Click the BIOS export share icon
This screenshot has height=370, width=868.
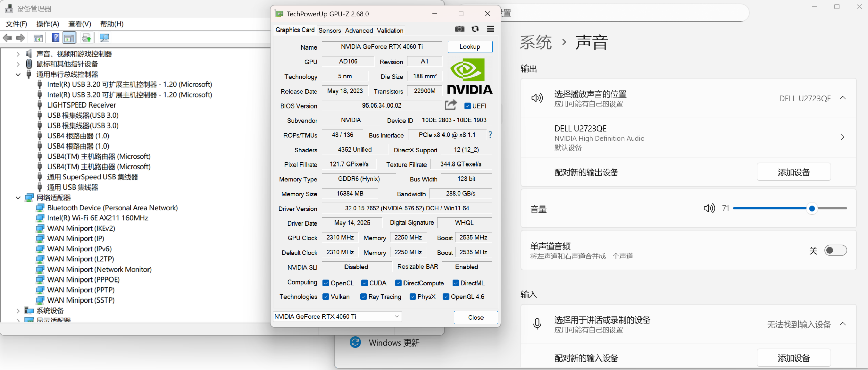point(451,105)
